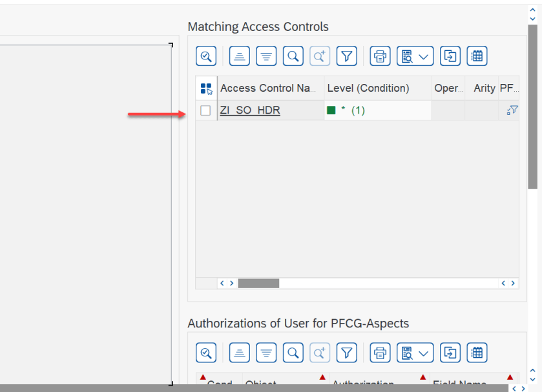Toggle select-all in Matching Access Controls header

tap(205, 88)
